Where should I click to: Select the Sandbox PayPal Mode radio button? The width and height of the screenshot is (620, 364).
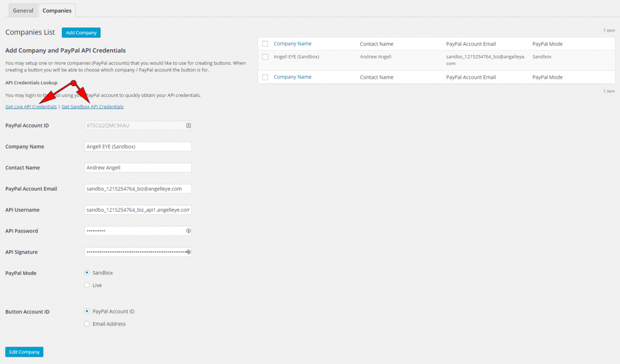point(87,272)
